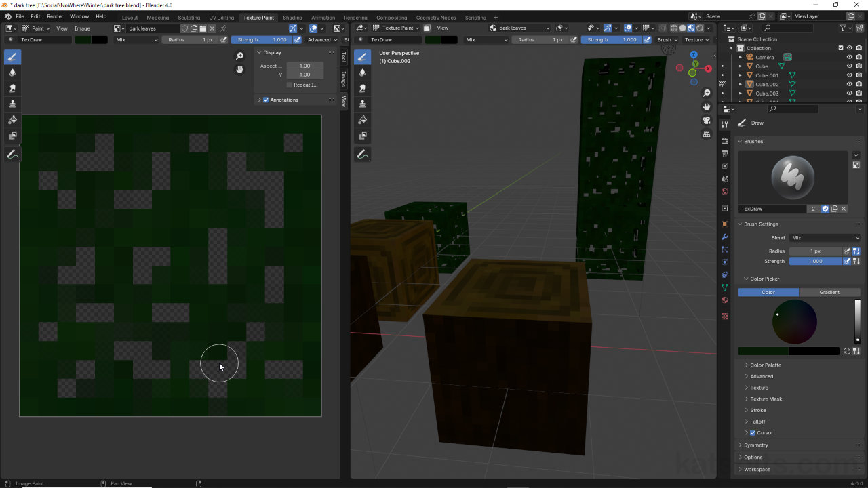Select the Clone tool in image editor

tap(12, 104)
